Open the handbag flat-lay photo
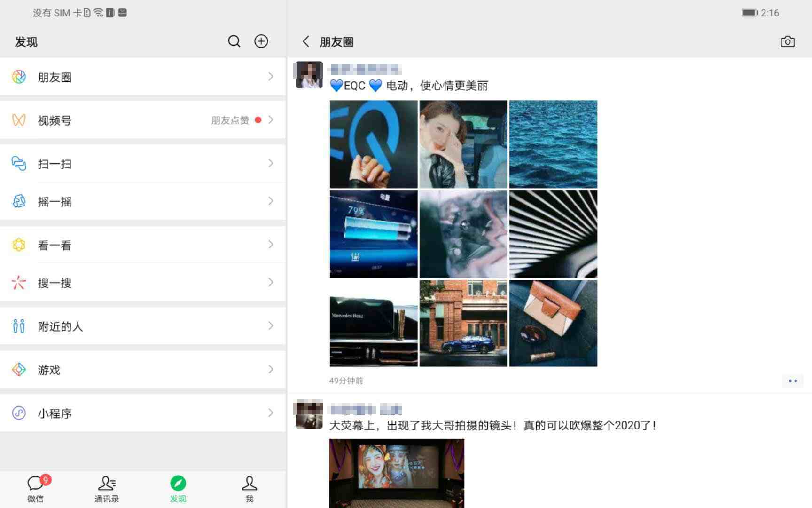This screenshot has height=508, width=812. (x=553, y=324)
